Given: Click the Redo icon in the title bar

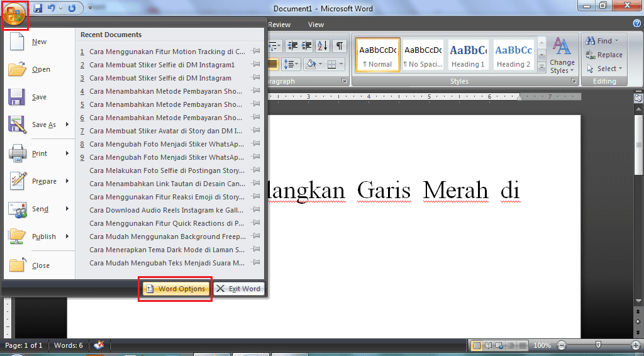Looking at the screenshot, I should click(x=72, y=9).
